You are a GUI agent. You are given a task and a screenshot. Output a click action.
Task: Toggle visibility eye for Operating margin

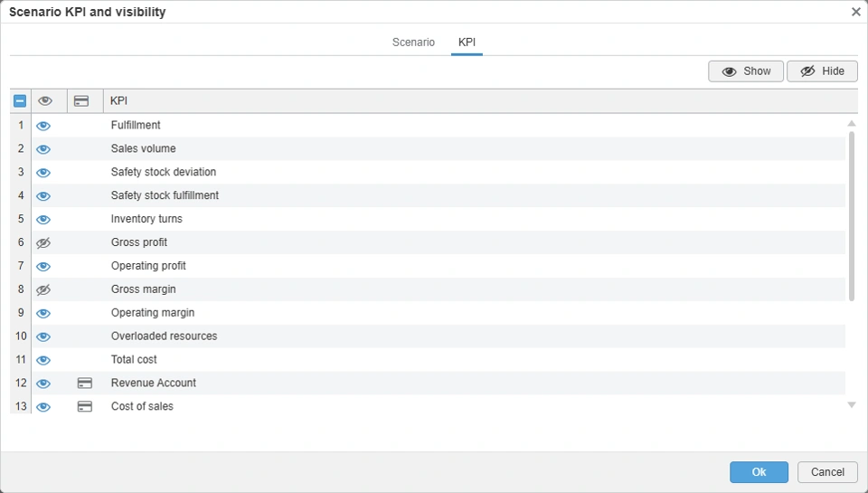[x=43, y=313]
